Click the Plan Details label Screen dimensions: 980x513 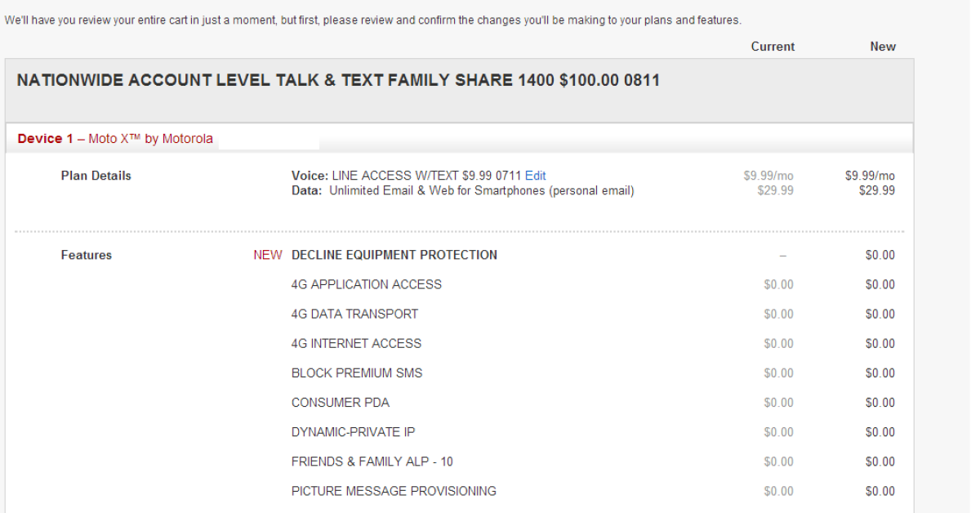tap(96, 176)
